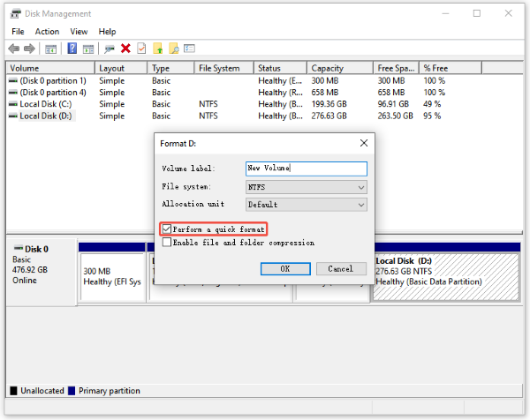Sort by the Status column header
The image size is (530, 420).
point(280,68)
